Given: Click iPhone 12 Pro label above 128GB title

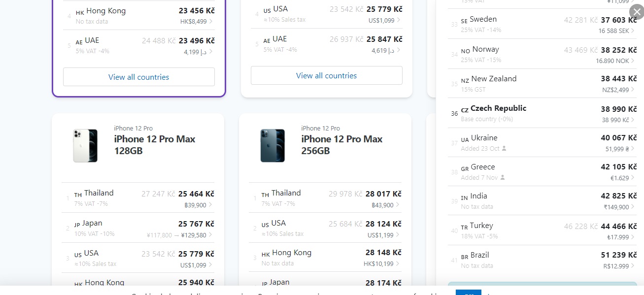Looking at the screenshot, I should 133,128.
